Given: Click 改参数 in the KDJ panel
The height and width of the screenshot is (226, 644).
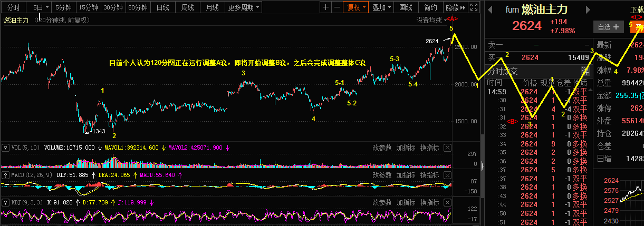Looking at the screenshot, I should coord(382,202).
